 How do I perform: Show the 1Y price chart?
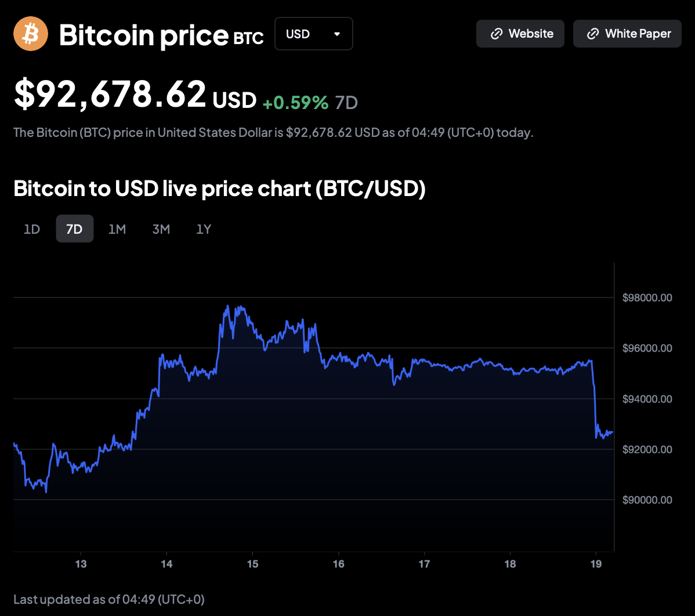coord(204,229)
